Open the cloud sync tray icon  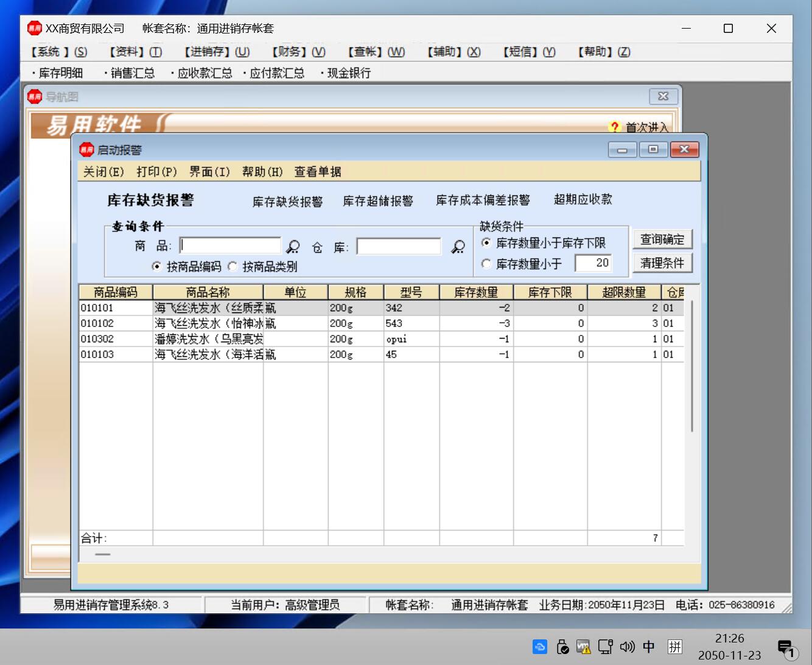540,647
